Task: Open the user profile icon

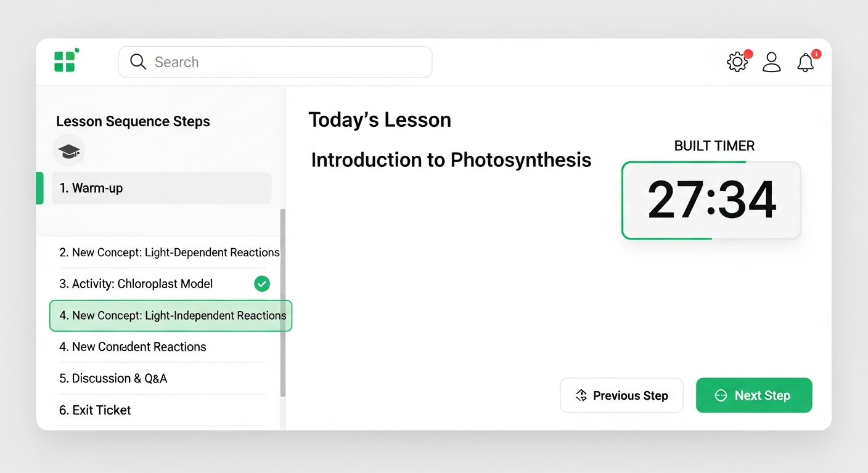Action: click(x=771, y=62)
